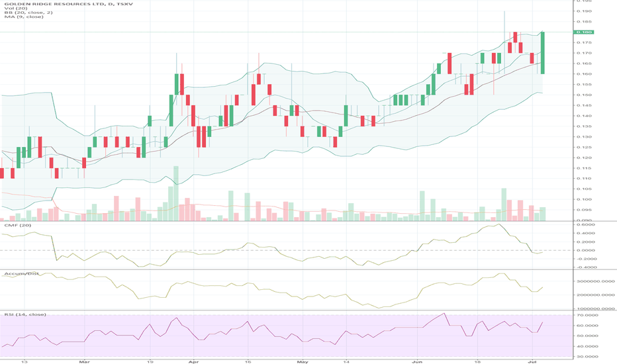Click the 13 date label on time axis
Viewport: 617px width, 364px height.
tap(24, 361)
